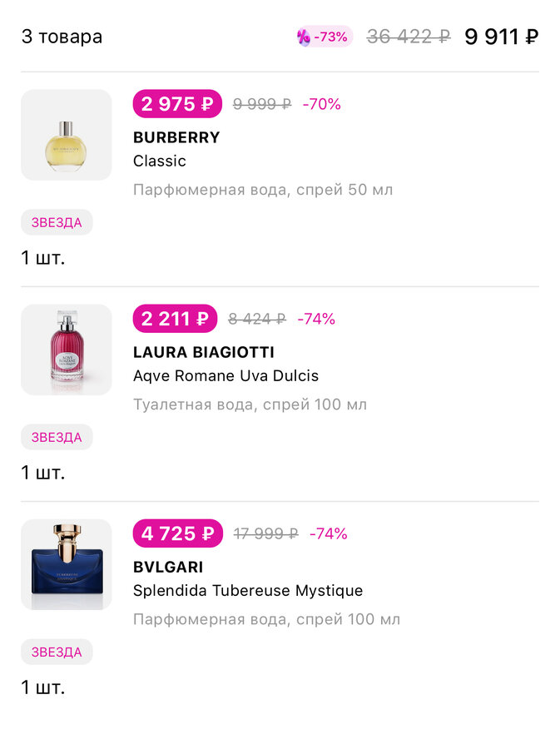Open the LAURA BIAGIOTTI brand title
The width and height of the screenshot is (560, 749).
(x=204, y=353)
